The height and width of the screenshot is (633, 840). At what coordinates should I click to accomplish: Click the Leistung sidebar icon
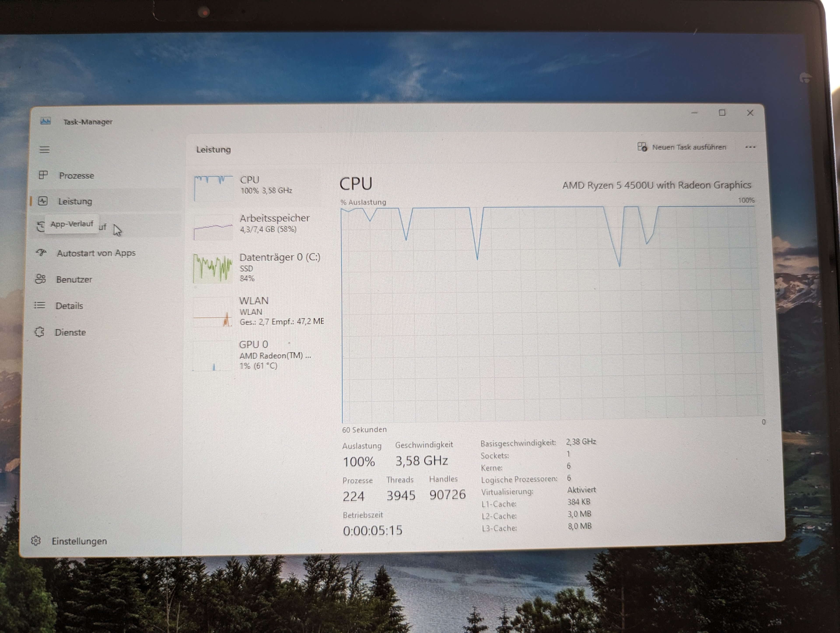pyautogui.click(x=43, y=201)
